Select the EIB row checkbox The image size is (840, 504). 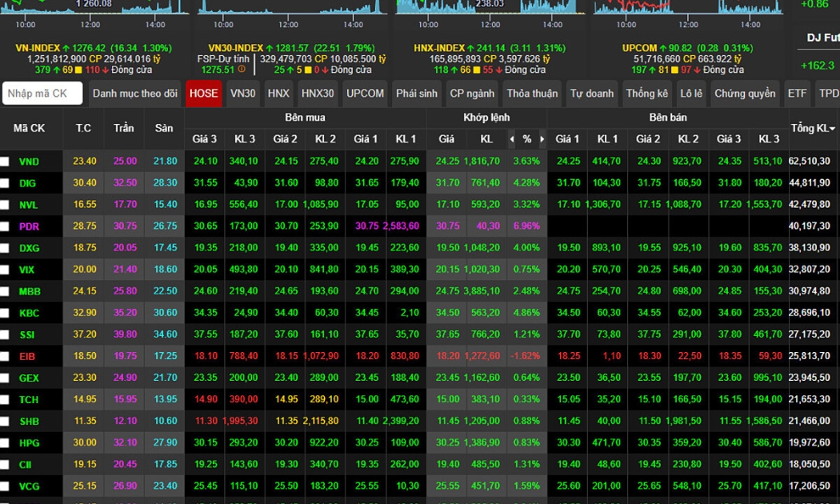click(x=5, y=356)
